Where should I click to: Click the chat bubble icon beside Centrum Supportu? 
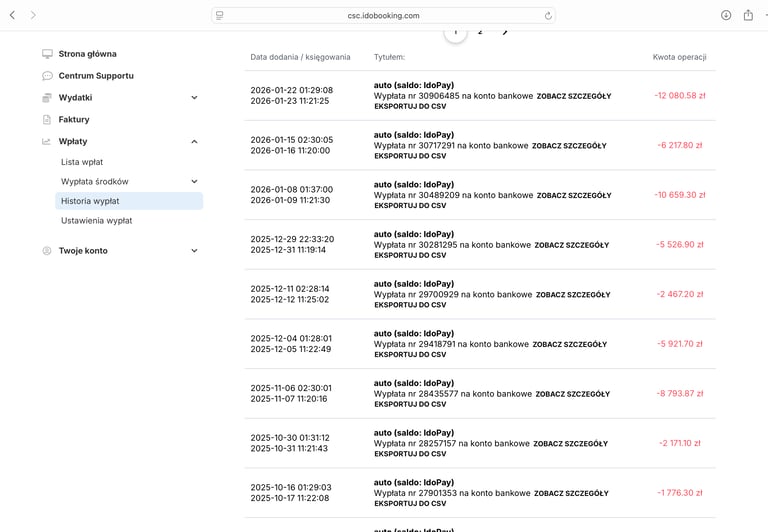click(x=47, y=75)
